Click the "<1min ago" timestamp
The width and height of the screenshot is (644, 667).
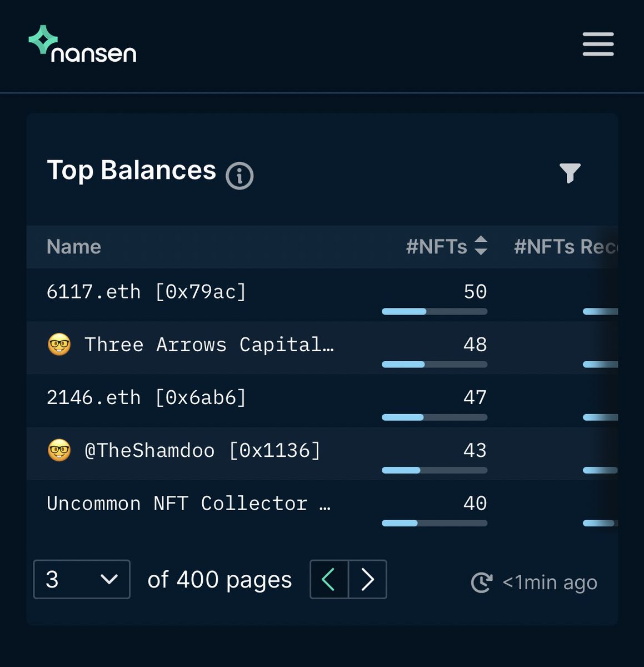click(550, 582)
